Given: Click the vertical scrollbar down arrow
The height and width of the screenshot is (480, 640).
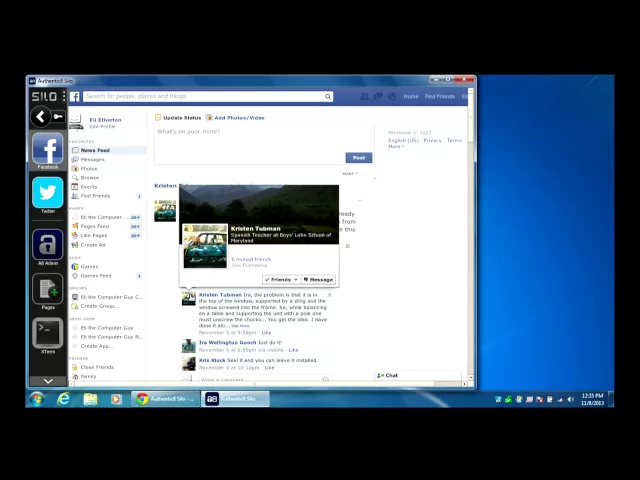Looking at the screenshot, I should [x=471, y=378].
